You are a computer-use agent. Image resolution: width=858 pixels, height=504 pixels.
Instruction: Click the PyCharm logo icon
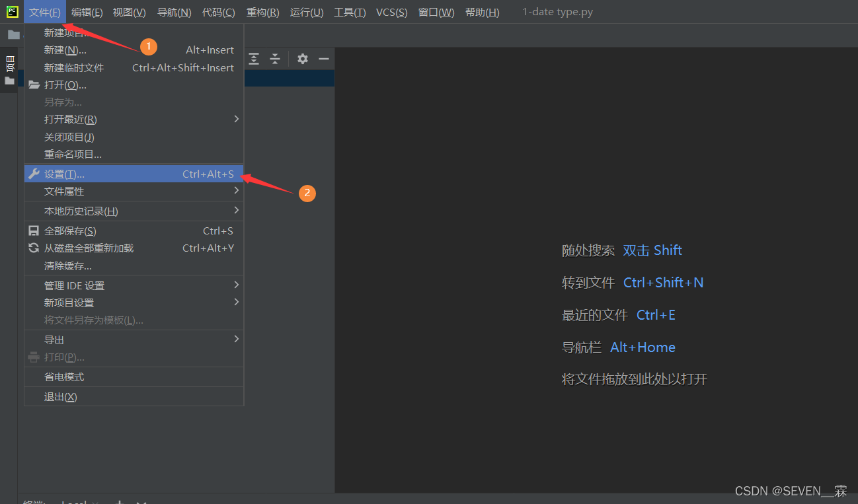(x=12, y=12)
